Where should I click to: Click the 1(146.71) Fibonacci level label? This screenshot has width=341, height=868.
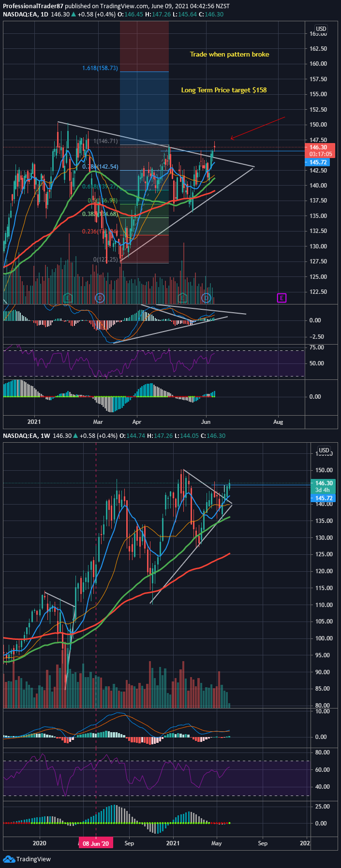click(x=105, y=141)
